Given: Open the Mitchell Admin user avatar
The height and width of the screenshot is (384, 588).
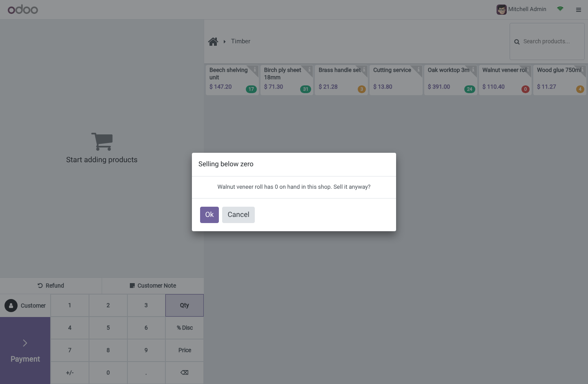Looking at the screenshot, I should [501, 9].
